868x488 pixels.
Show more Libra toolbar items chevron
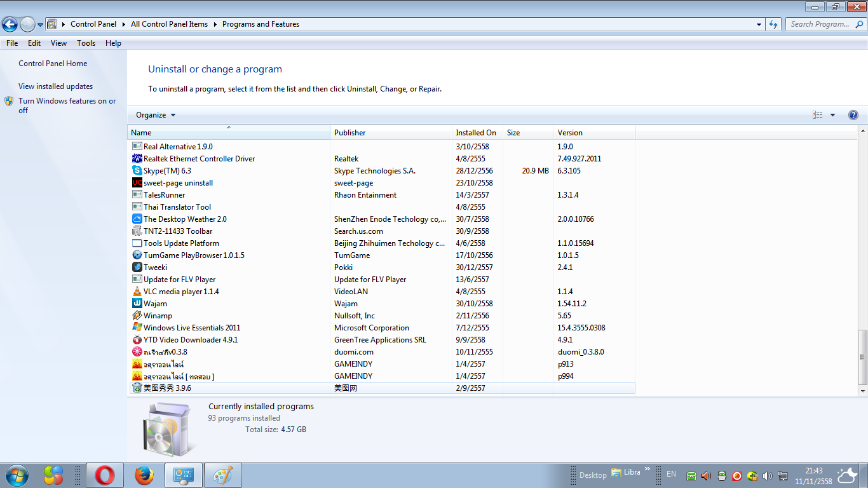[648, 470]
